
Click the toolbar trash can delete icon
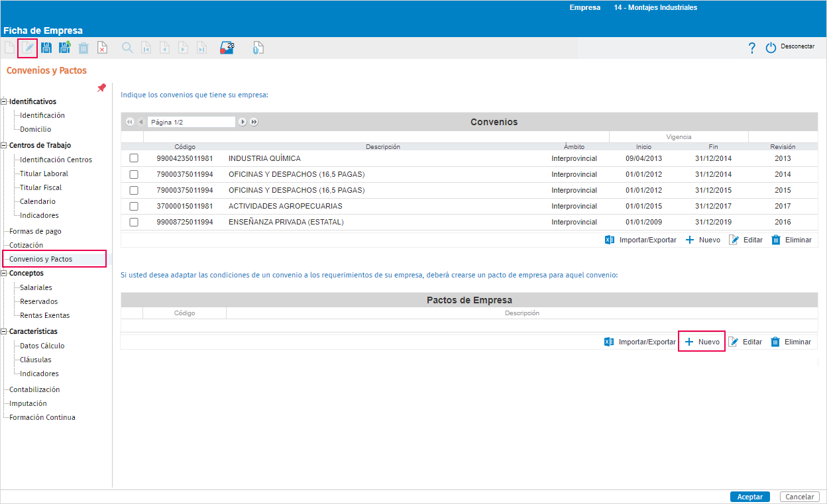coord(83,48)
